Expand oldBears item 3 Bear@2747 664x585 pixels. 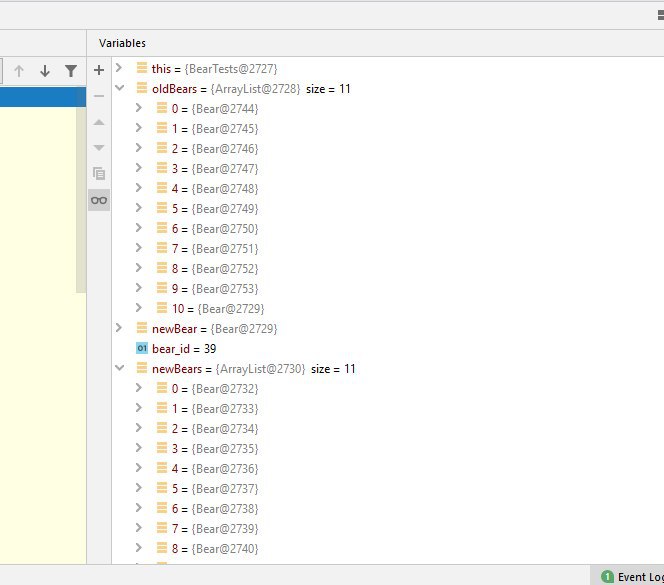[x=138, y=168]
